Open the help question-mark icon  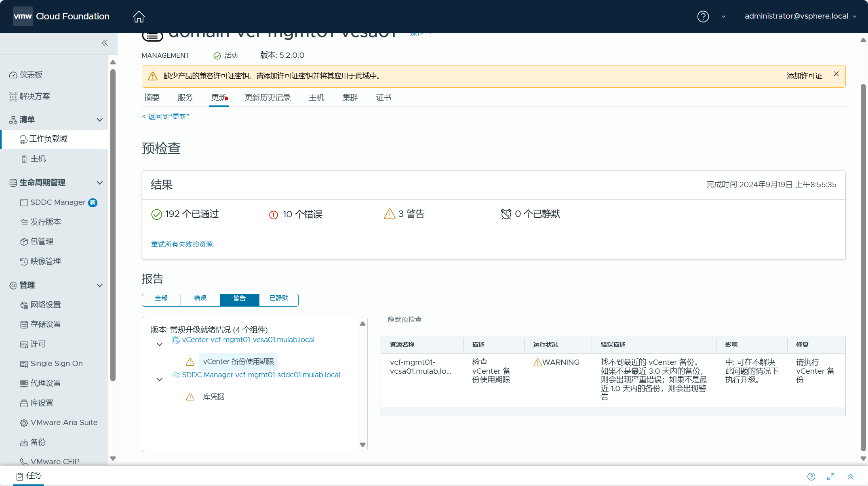[703, 17]
